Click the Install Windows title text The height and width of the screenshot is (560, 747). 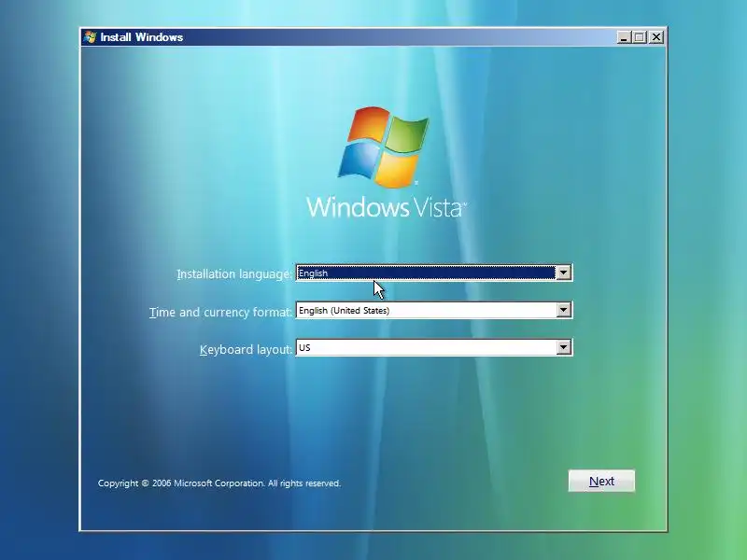click(x=142, y=37)
